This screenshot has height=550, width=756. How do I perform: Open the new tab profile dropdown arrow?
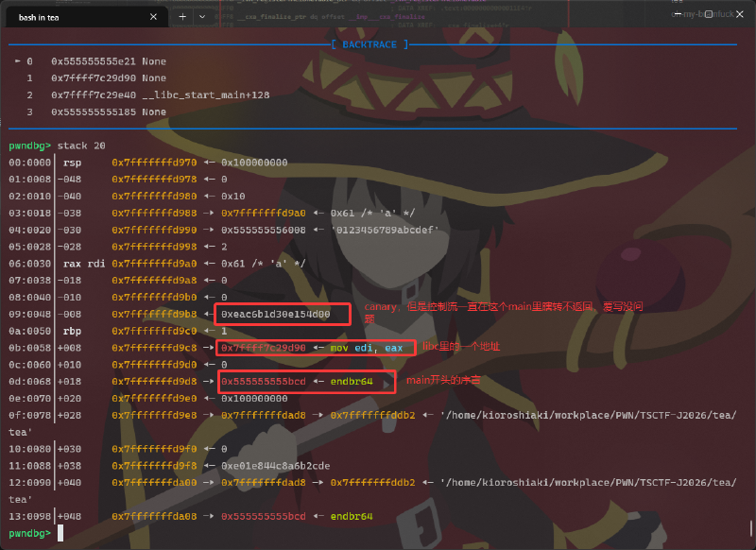[x=202, y=17]
